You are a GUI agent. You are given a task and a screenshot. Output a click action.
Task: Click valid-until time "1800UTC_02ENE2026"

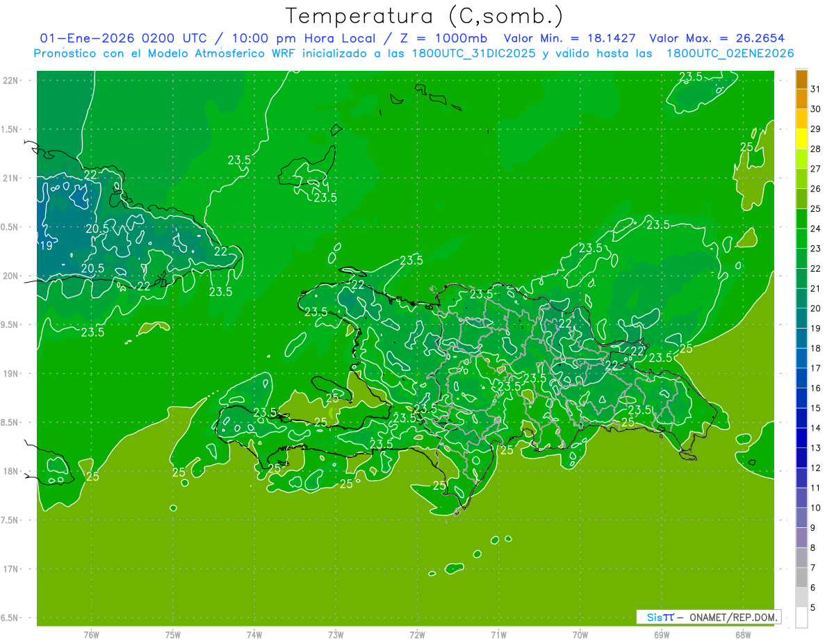pyautogui.click(x=730, y=53)
